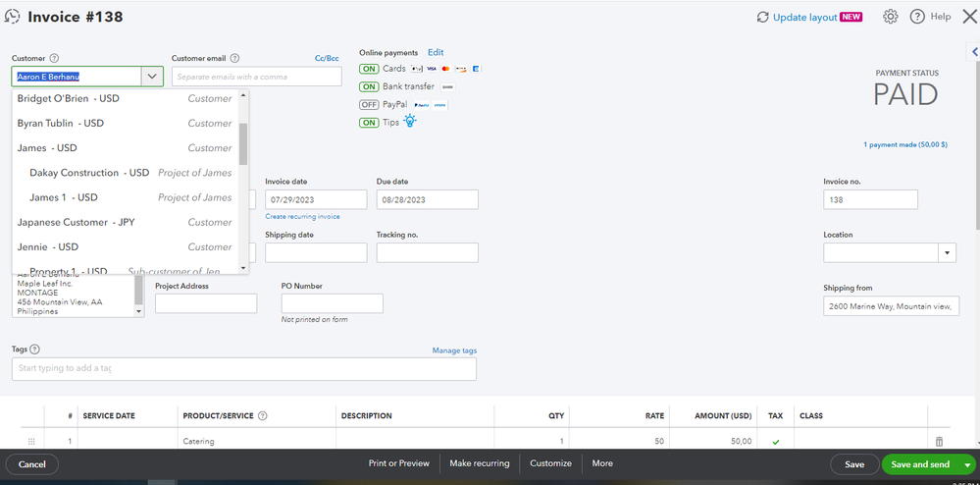
Task: Click the Invoice no. field
Action: tap(871, 199)
